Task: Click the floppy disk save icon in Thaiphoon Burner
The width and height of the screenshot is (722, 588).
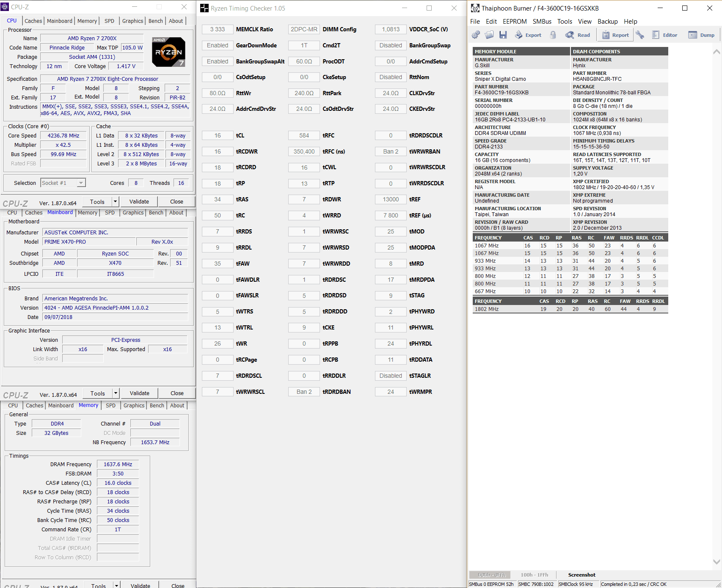Action: coord(503,35)
